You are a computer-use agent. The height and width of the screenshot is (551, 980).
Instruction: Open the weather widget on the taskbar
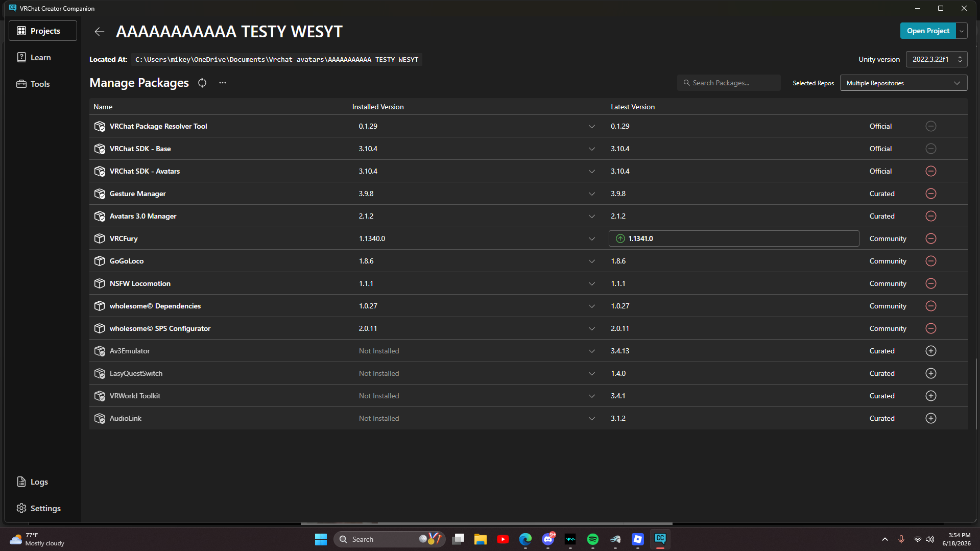[x=37, y=539]
